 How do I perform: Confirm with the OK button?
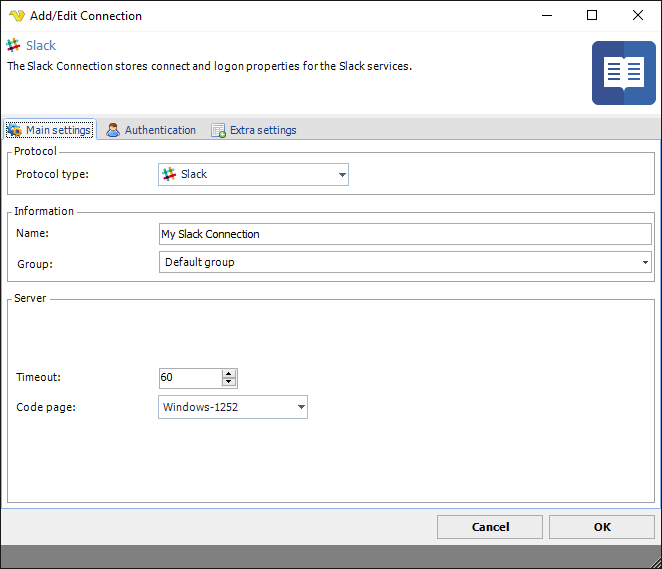(601, 527)
